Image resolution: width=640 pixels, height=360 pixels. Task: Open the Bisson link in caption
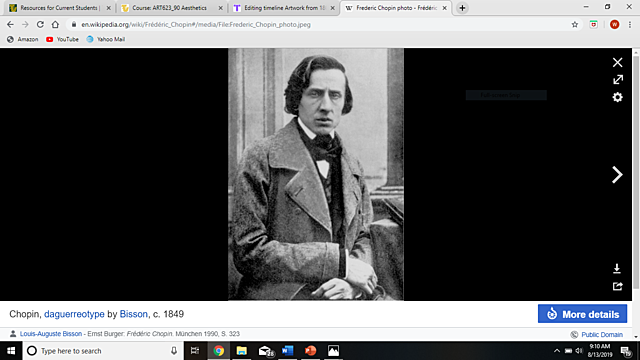pyautogui.click(x=133, y=314)
